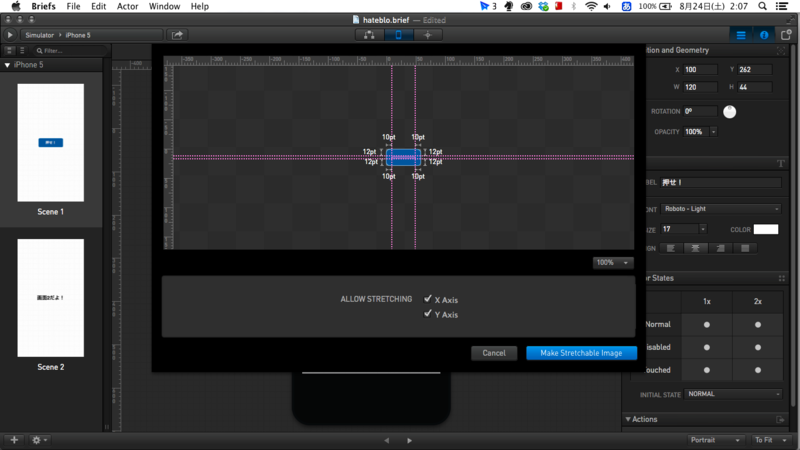Switch scene list to list view
The width and height of the screenshot is (800, 450).
click(22, 51)
